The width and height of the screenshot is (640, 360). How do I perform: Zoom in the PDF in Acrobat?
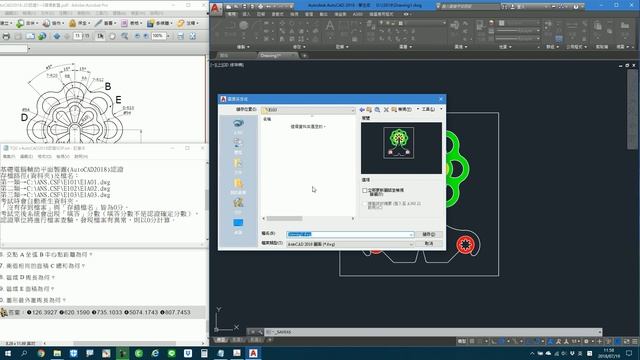(146, 36)
